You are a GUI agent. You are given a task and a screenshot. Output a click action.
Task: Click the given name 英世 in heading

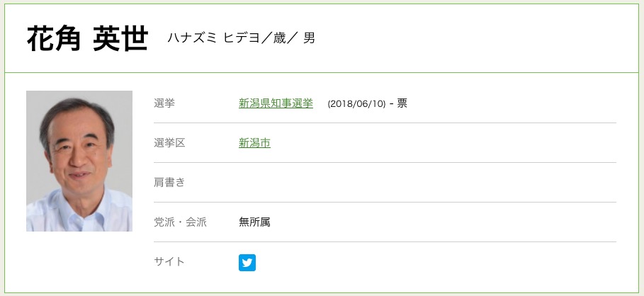121,39
